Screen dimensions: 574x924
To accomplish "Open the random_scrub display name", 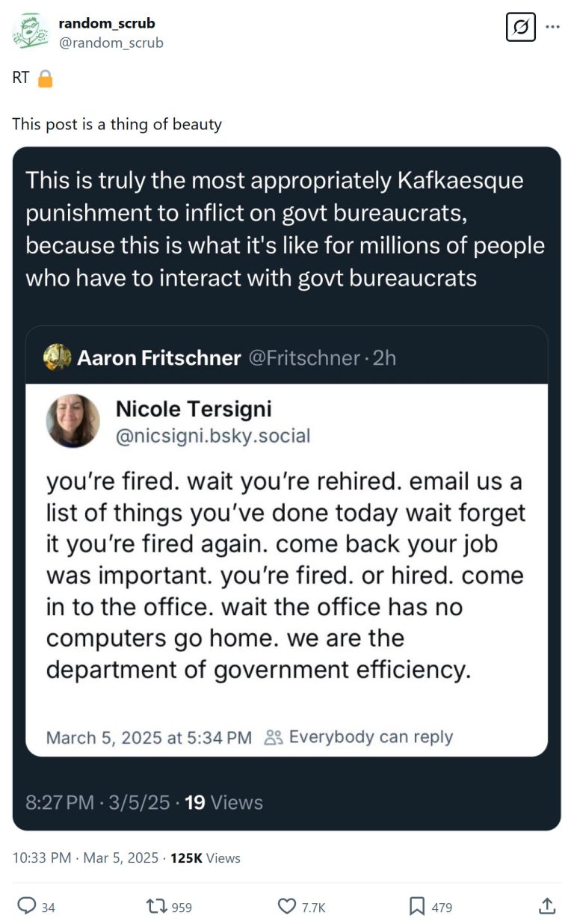I will (107, 24).
